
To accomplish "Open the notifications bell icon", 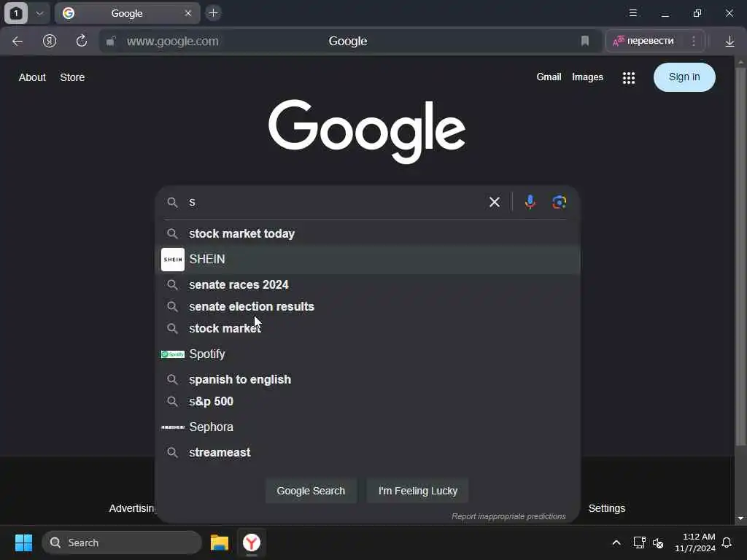I will 727,542.
